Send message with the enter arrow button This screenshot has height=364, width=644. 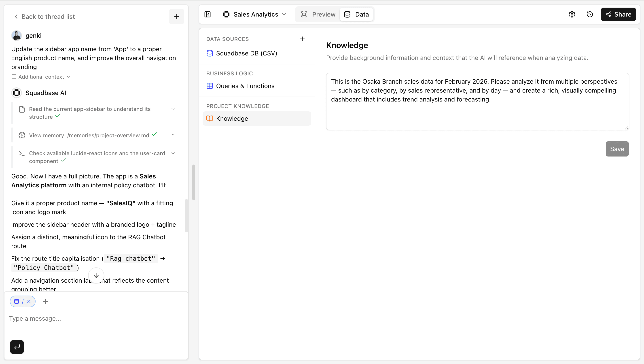click(17, 347)
